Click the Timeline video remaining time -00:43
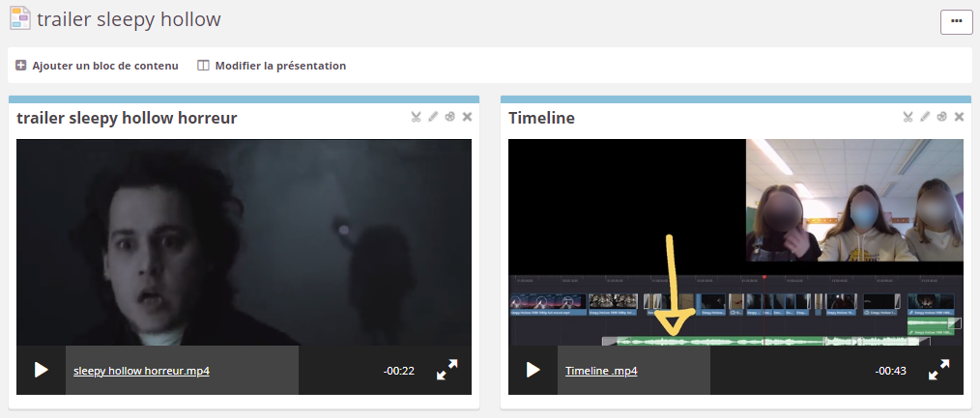Viewport: 980px width, 418px height. click(890, 371)
